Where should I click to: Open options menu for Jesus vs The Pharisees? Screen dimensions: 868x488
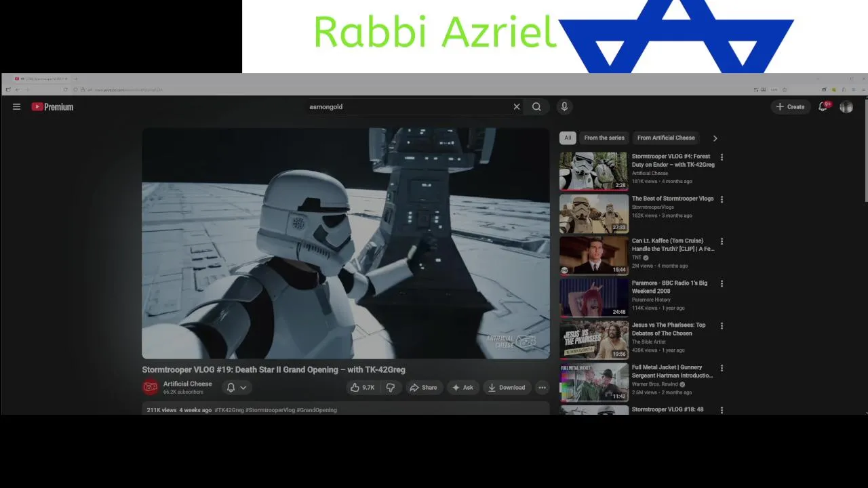click(722, 325)
